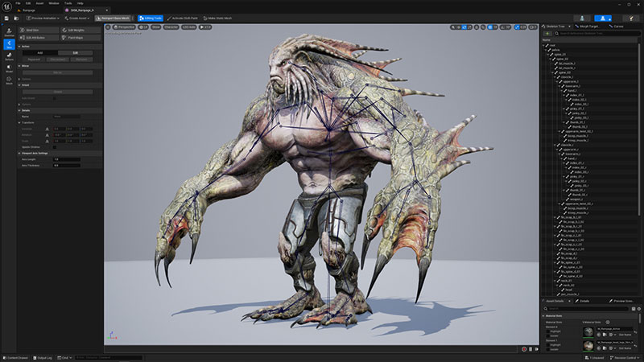The image size is (644, 362).
Task: Open the File menu
Action: pos(18,3)
